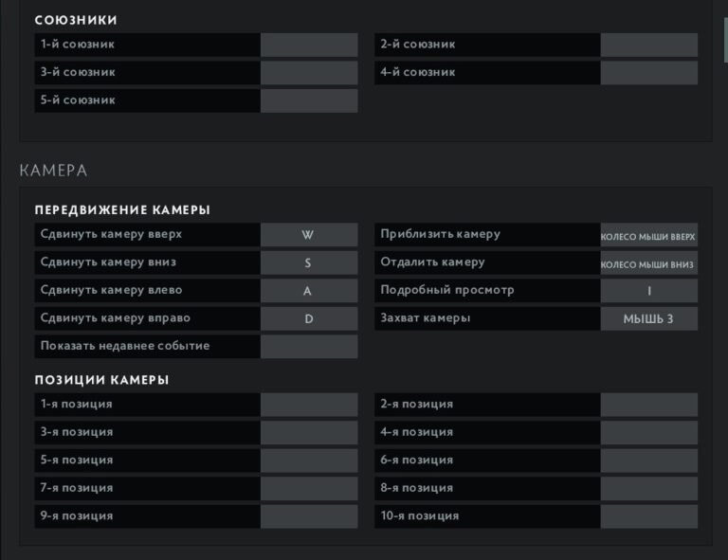
Task: Change the D binding for Сдвинуть камеру вправо
Action: 309,318
